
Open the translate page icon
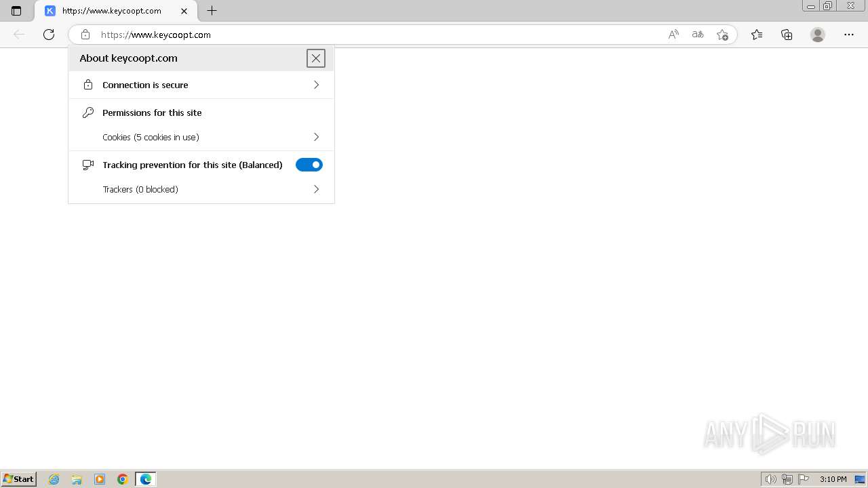[x=698, y=35]
